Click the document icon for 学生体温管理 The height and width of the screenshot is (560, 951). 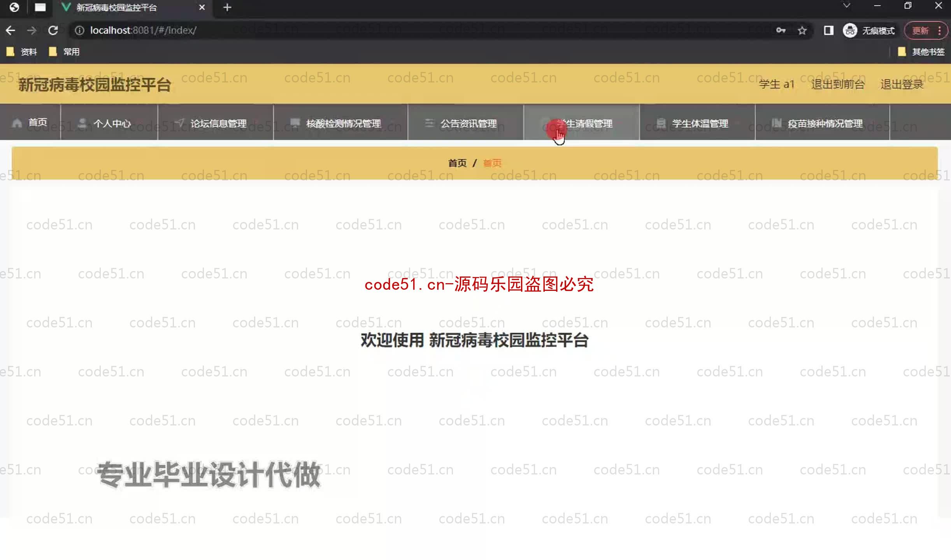tap(661, 123)
